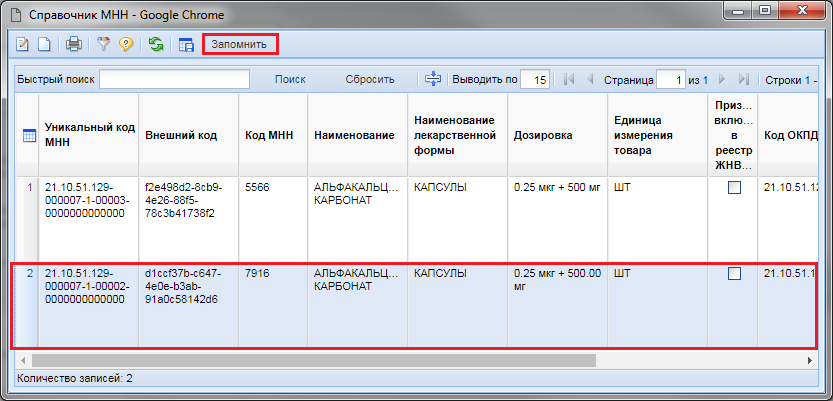Image resolution: width=833 pixels, height=401 pixels.
Task: Sort by the Дозировка column header
Action: click(543, 136)
